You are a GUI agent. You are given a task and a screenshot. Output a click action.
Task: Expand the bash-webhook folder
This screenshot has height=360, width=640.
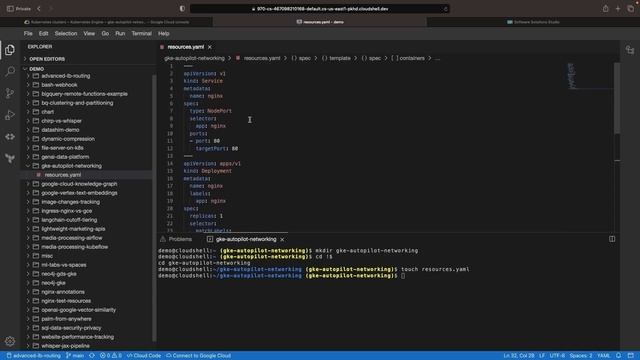(x=59, y=85)
